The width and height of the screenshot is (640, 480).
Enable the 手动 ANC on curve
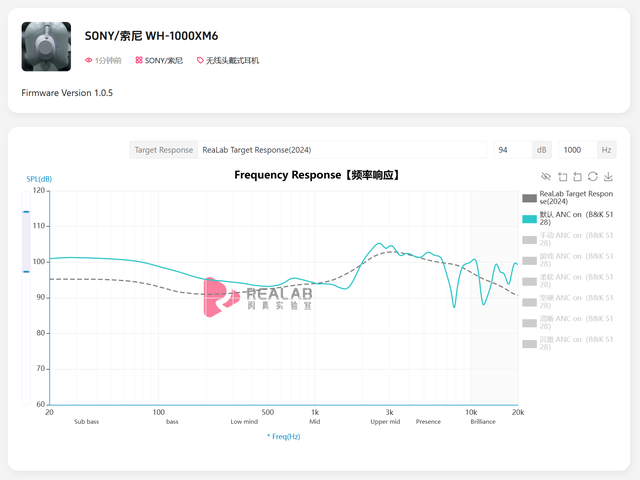click(529, 239)
